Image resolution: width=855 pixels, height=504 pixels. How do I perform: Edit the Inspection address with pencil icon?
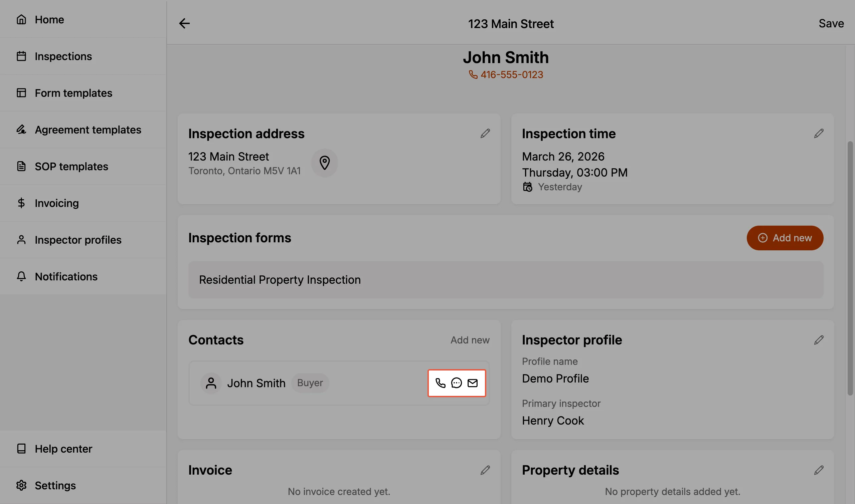(x=485, y=134)
